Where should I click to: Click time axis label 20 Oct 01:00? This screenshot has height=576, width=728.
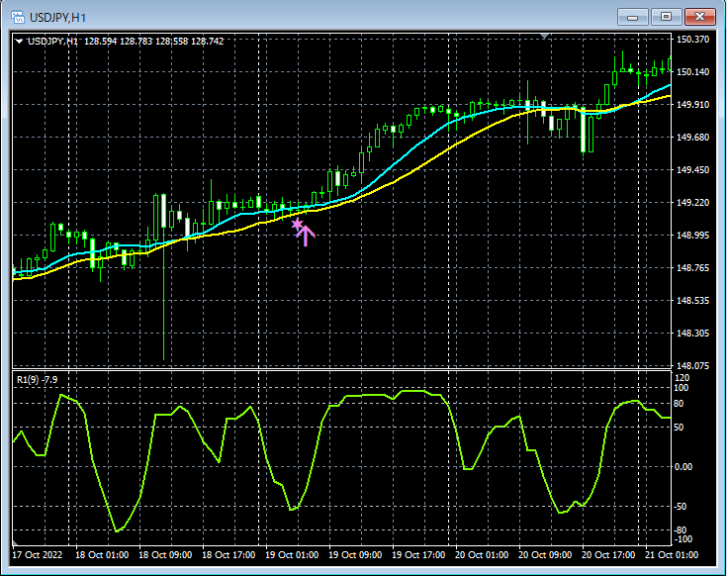coord(482,555)
